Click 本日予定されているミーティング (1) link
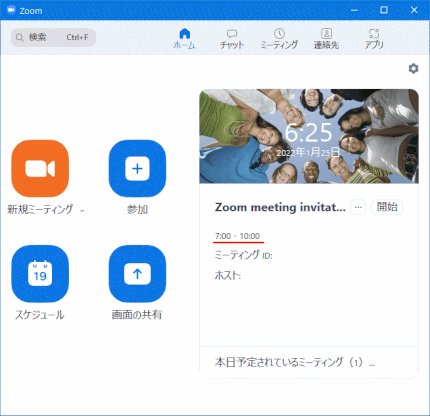This screenshot has height=416, width=430. pyautogui.click(x=295, y=362)
